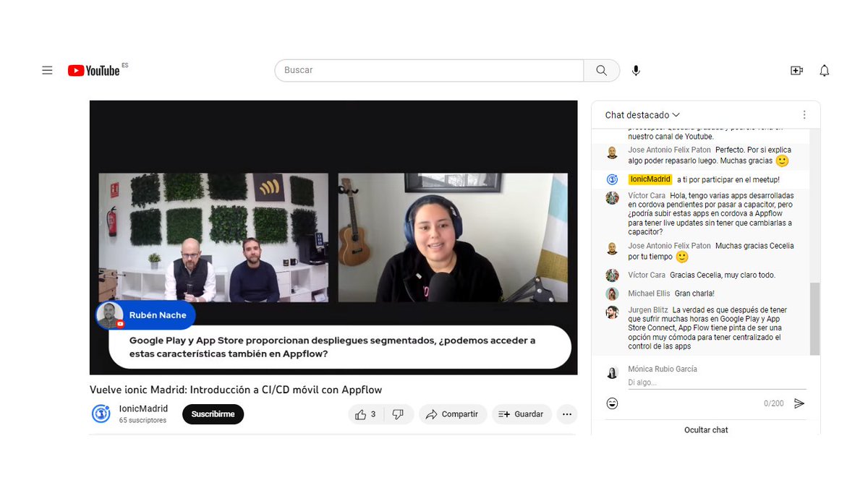Open more actions under video

(x=567, y=414)
